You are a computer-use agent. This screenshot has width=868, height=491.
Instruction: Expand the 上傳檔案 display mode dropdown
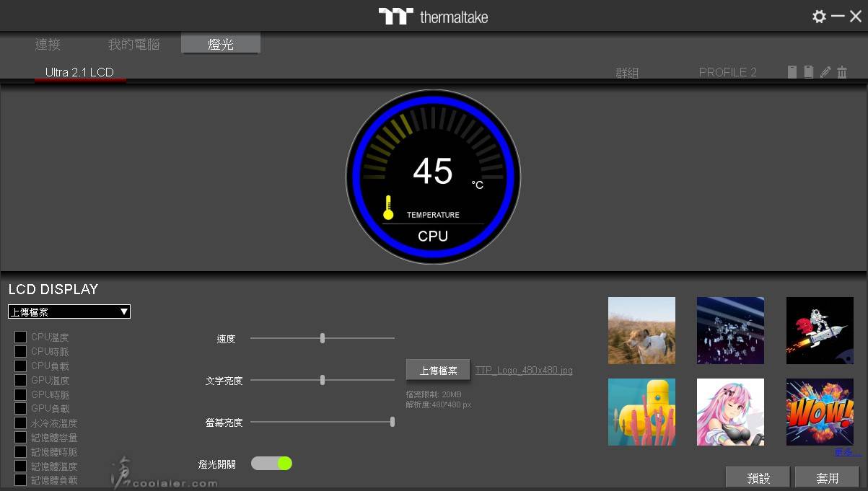(x=69, y=311)
